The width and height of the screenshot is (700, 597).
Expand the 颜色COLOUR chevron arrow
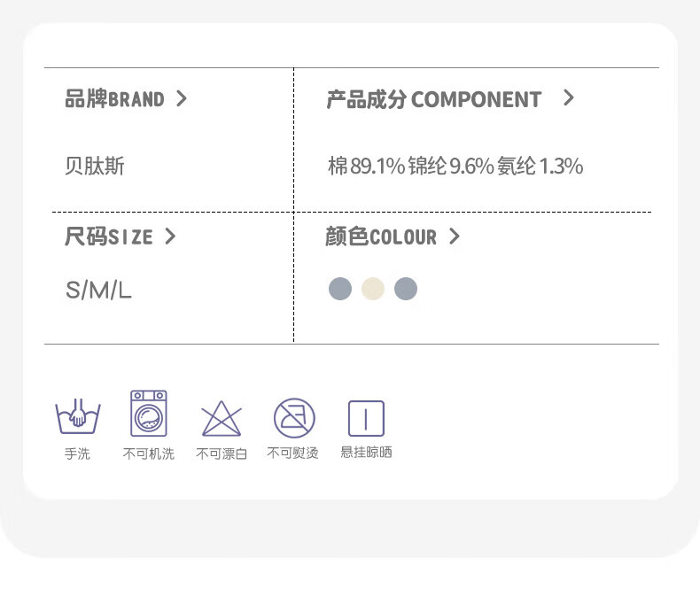click(454, 236)
